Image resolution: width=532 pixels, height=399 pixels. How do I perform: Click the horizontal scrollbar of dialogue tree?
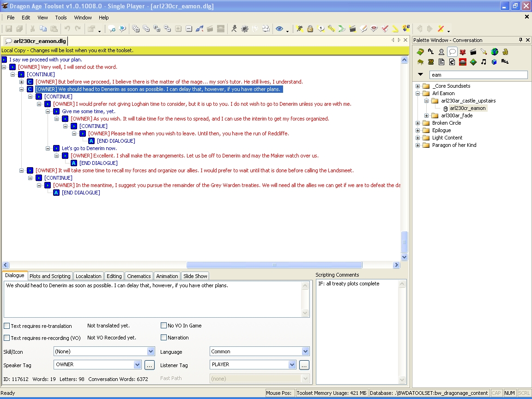coord(274,265)
